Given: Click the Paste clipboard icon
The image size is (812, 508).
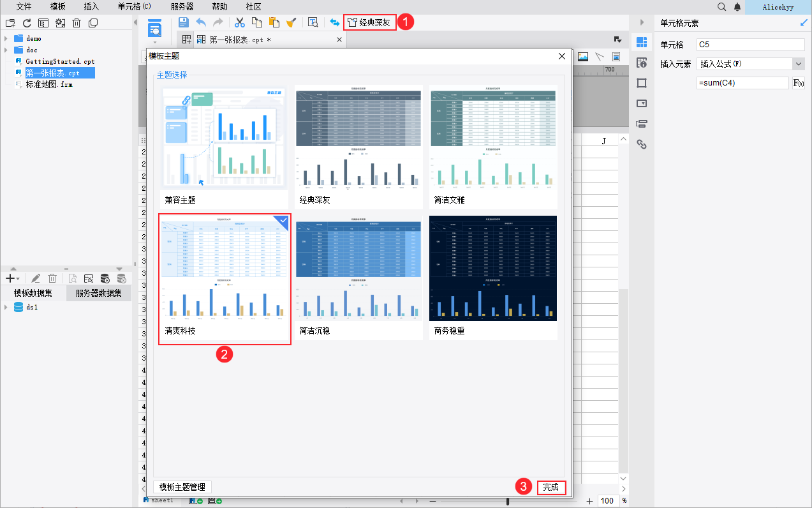Looking at the screenshot, I should (x=274, y=22).
